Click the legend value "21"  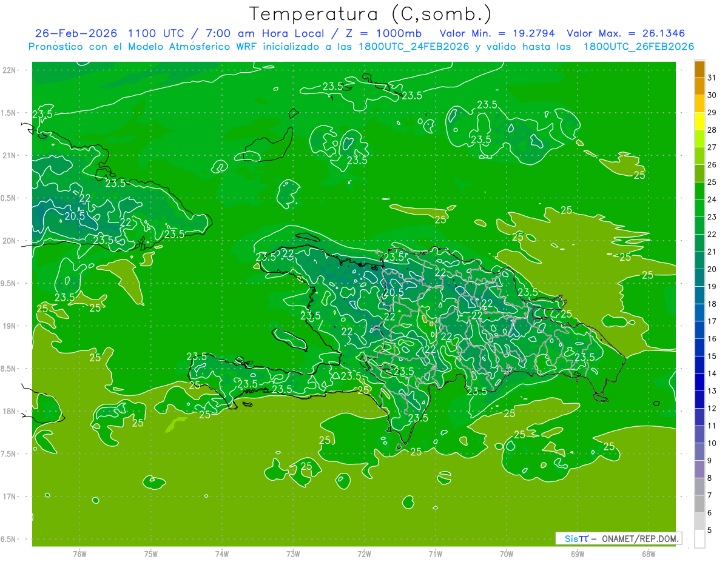(x=712, y=252)
